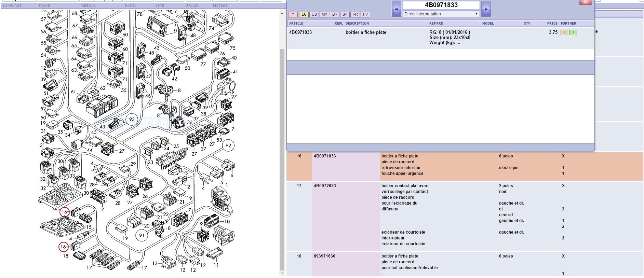Image resolution: width=644 pixels, height=278 pixels.
Task: Open the Direct interpretation dropdown
Action: 441,14
